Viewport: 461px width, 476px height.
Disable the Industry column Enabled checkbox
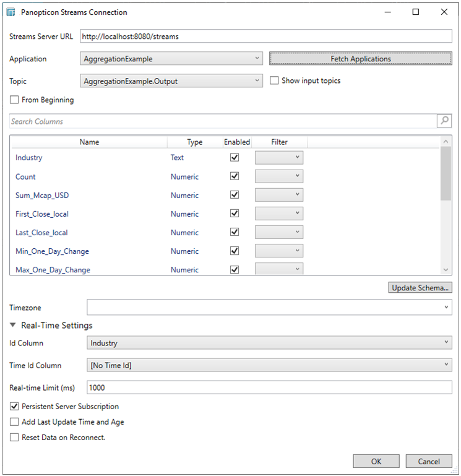coord(234,158)
